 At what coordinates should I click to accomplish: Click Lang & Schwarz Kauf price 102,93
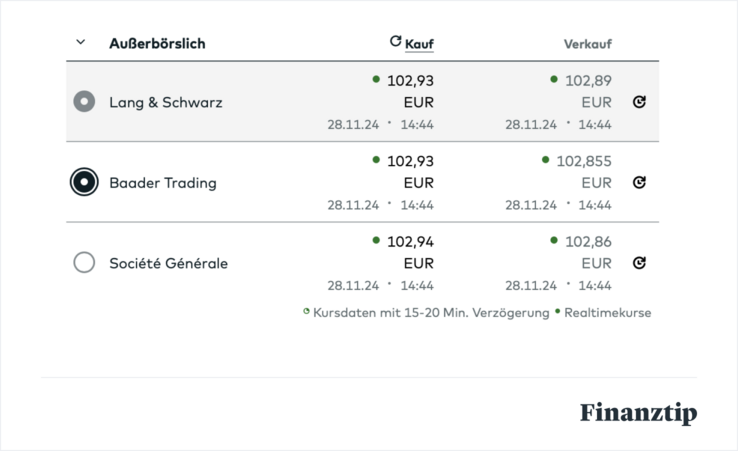click(x=410, y=81)
